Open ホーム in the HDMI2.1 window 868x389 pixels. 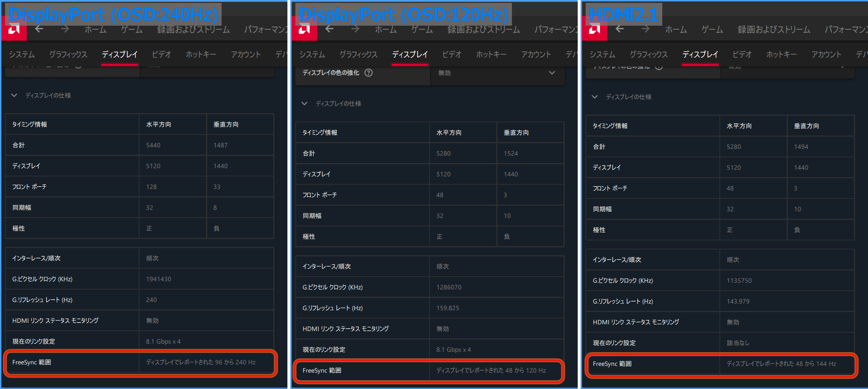coord(676,30)
